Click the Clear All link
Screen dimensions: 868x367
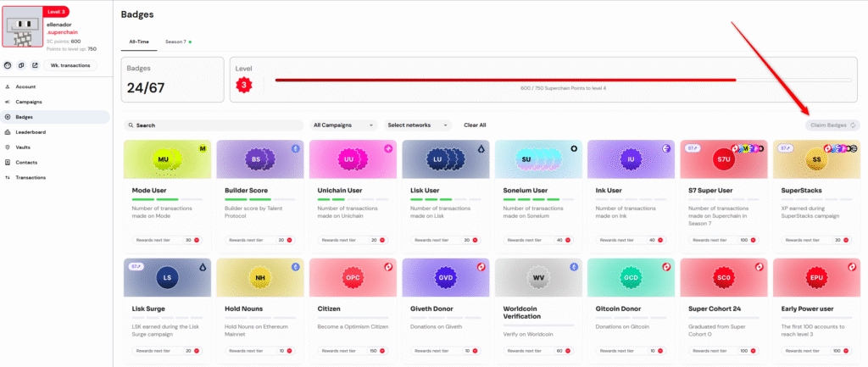point(475,125)
